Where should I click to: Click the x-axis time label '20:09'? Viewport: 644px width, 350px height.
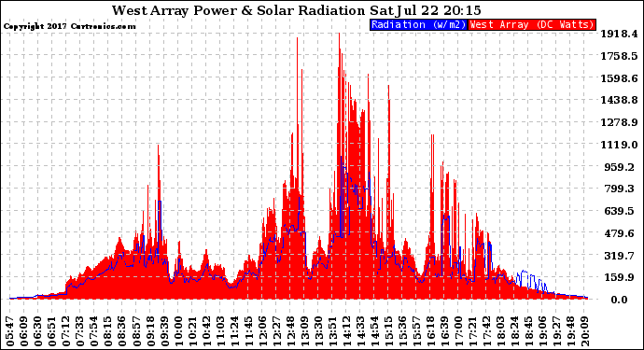[x=584, y=331]
